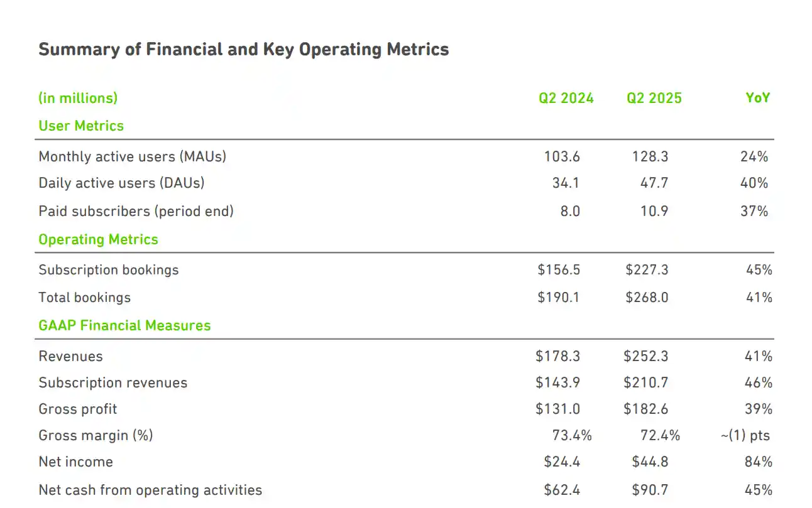Click the YoY column header
The height and width of the screenshot is (508, 812).
[x=757, y=98]
